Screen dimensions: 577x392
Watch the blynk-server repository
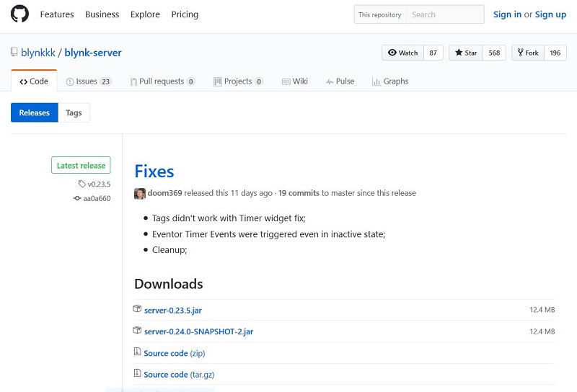coord(403,53)
